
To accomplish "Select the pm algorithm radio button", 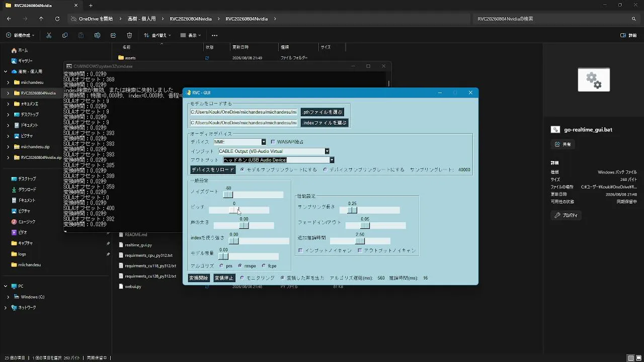I will [x=222, y=265].
